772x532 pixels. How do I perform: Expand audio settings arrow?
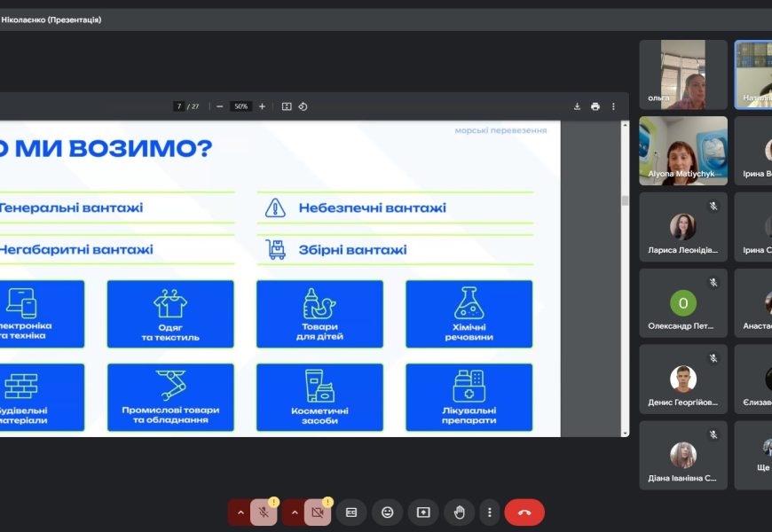[x=240, y=512]
